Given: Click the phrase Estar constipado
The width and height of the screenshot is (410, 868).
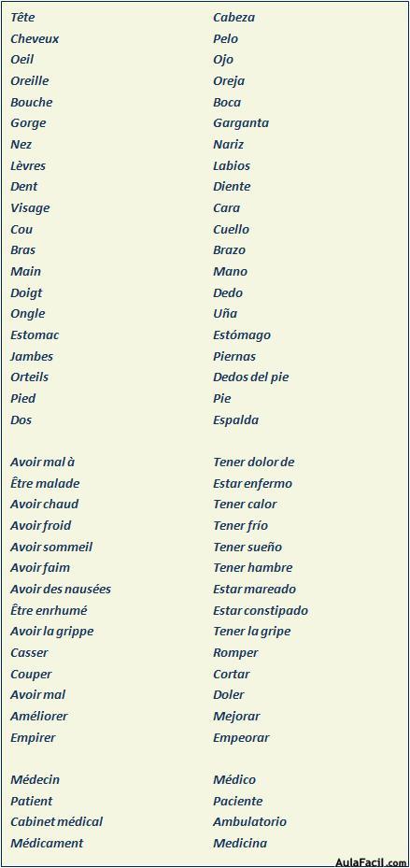Looking at the screenshot, I should pos(261,610).
